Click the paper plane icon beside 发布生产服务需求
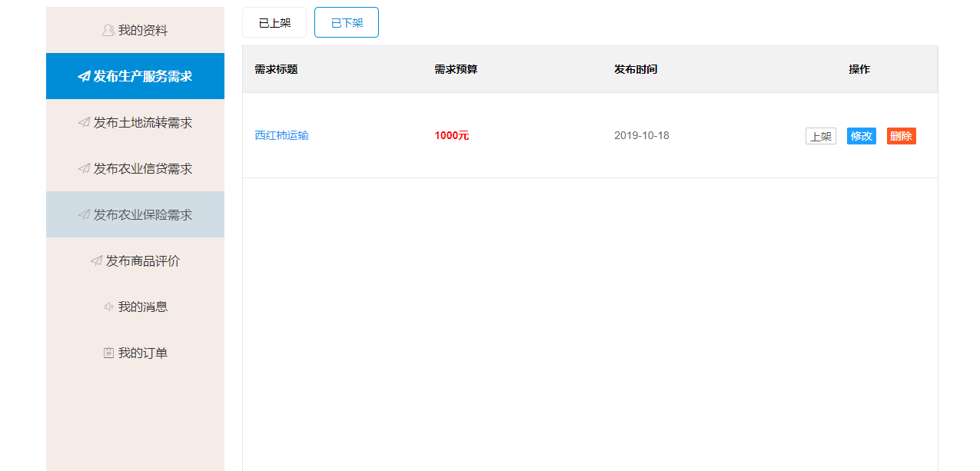The width and height of the screenshot is (980, 471). coord(84,77)
